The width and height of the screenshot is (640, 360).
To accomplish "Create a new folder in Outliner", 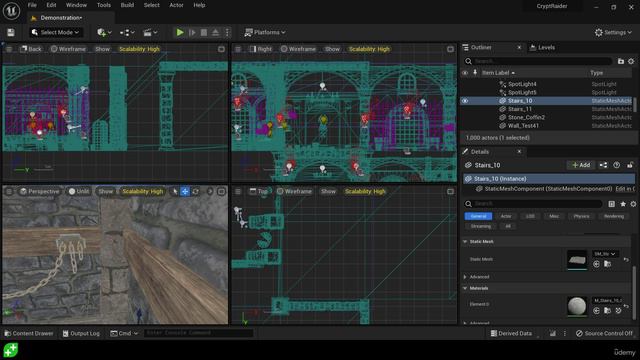I will coord(621,61).
